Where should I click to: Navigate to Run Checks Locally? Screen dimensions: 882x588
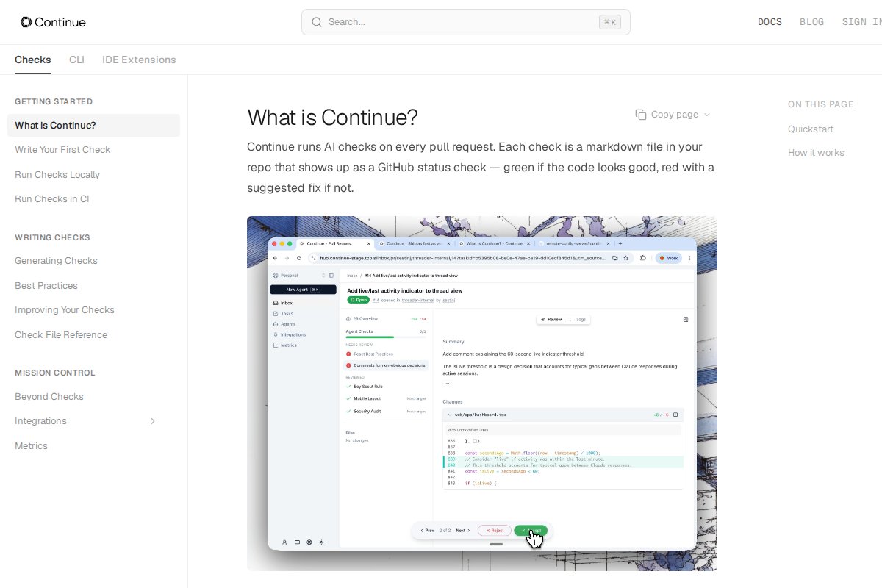coord(57,175)
